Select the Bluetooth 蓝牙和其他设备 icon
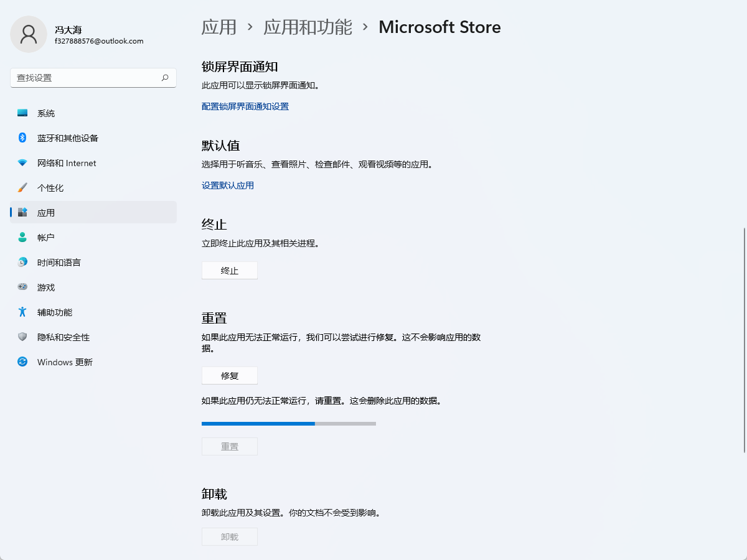Viewport: 747px width, 560px height. 22,138
